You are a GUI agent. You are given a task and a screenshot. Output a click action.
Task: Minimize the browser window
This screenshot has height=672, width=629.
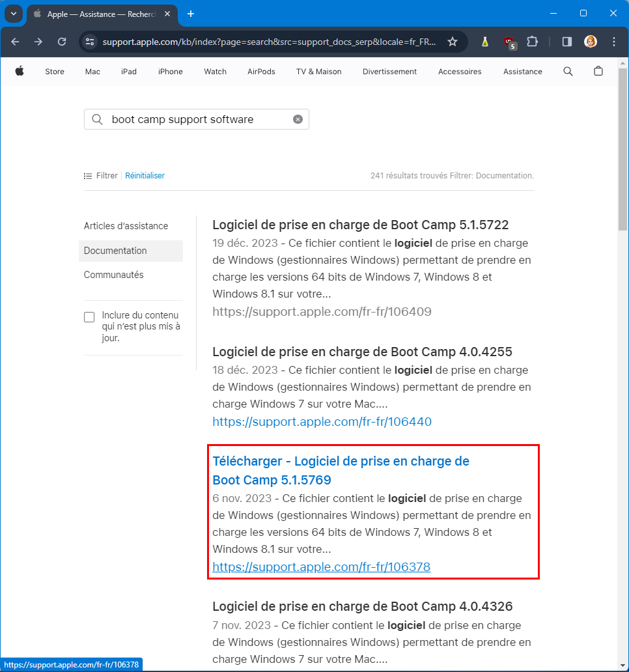(553, 13)
